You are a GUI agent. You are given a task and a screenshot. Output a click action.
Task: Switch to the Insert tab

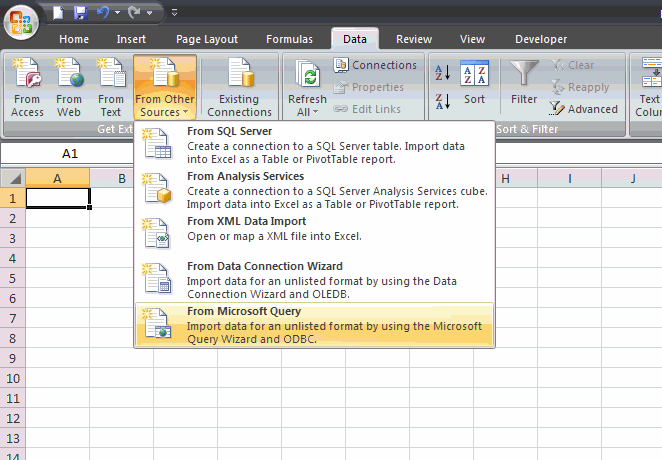[131, 39]
